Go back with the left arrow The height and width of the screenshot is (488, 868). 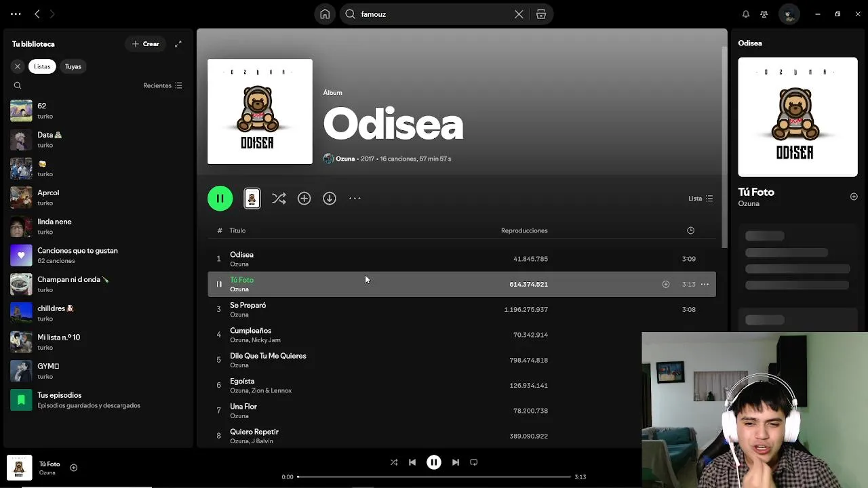point(37,14)
